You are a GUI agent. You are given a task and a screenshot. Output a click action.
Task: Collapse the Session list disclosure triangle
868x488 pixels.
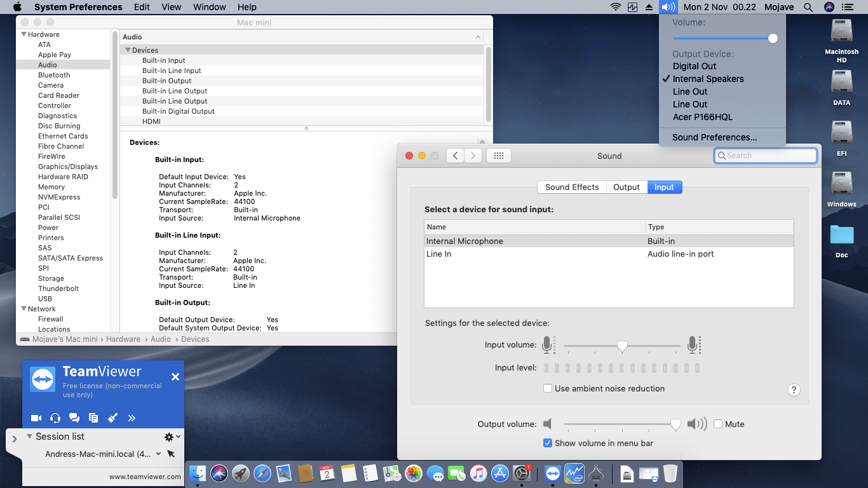[29, 437]
